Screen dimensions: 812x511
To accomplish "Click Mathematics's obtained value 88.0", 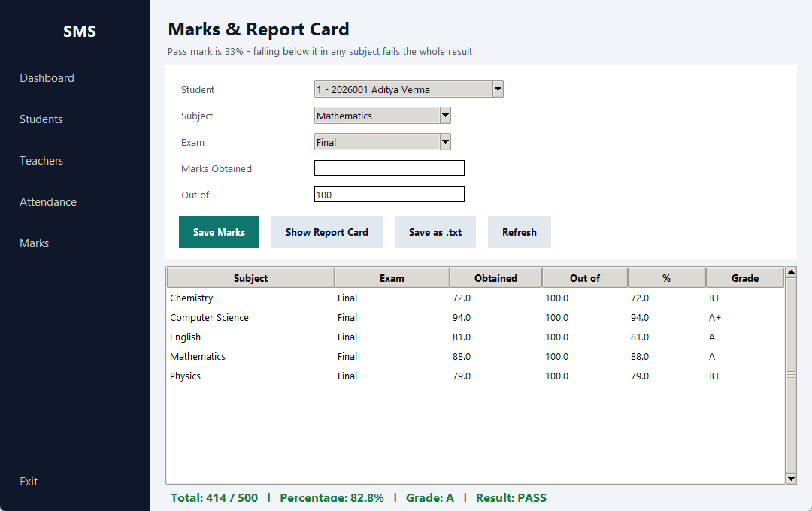I will pyautogui.click(x=462, y=357).
